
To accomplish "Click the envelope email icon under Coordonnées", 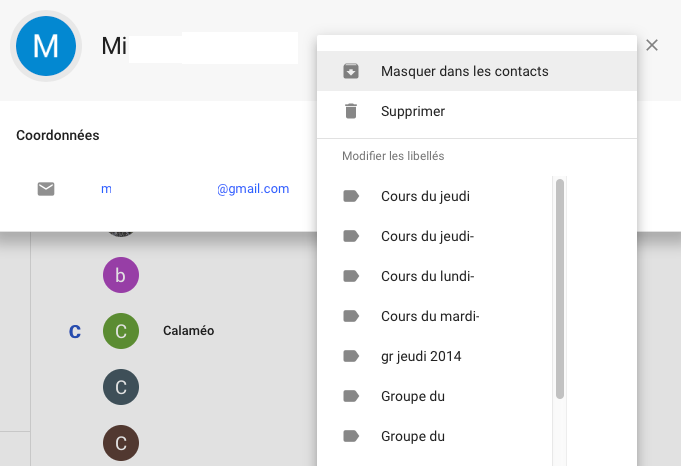I will click(x=46, y=189).
